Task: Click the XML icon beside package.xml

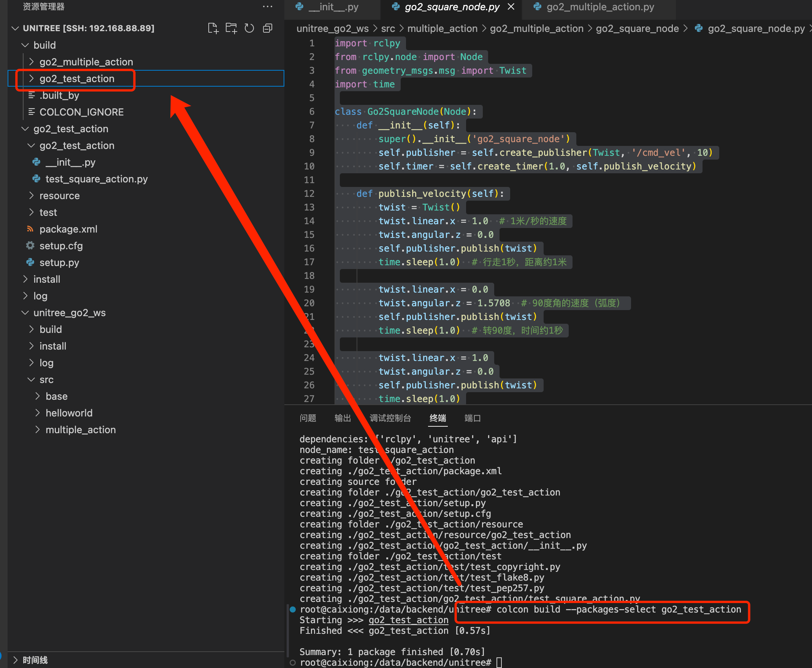Action: pyautogui.click(x=30, y=229)
